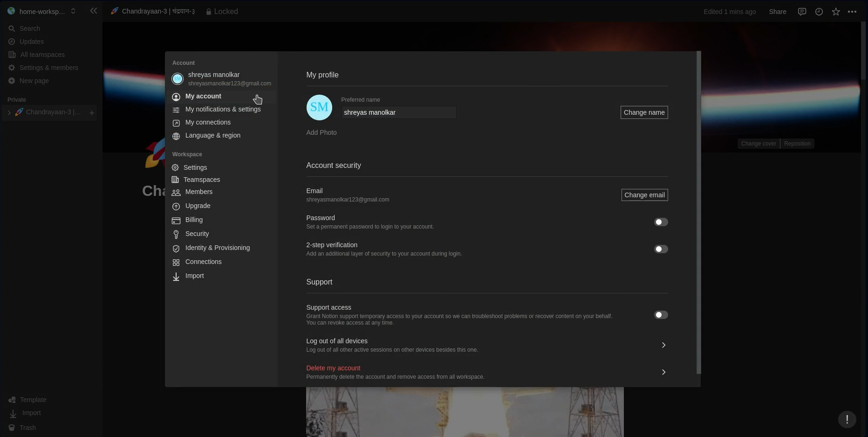The image size is (868, 437).
Task: Unlock the page via Locked icon
Action: pyautogui.click(x=222, y=11)
